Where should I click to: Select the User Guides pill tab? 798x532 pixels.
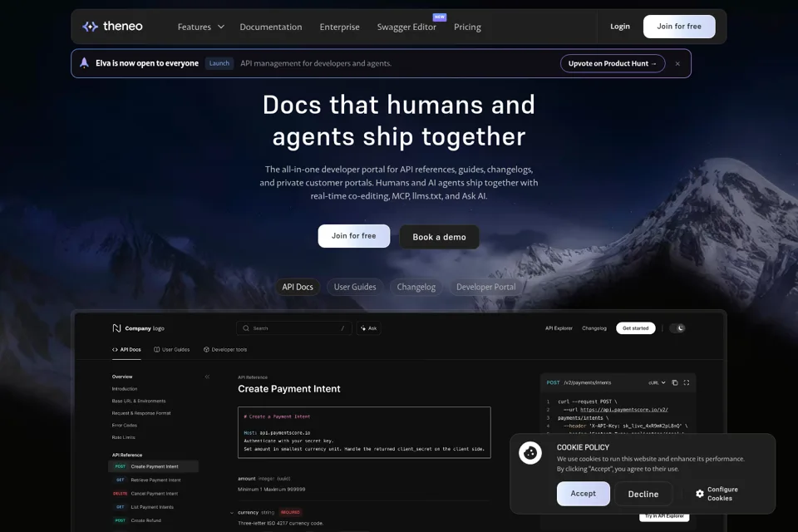(355, 287)
